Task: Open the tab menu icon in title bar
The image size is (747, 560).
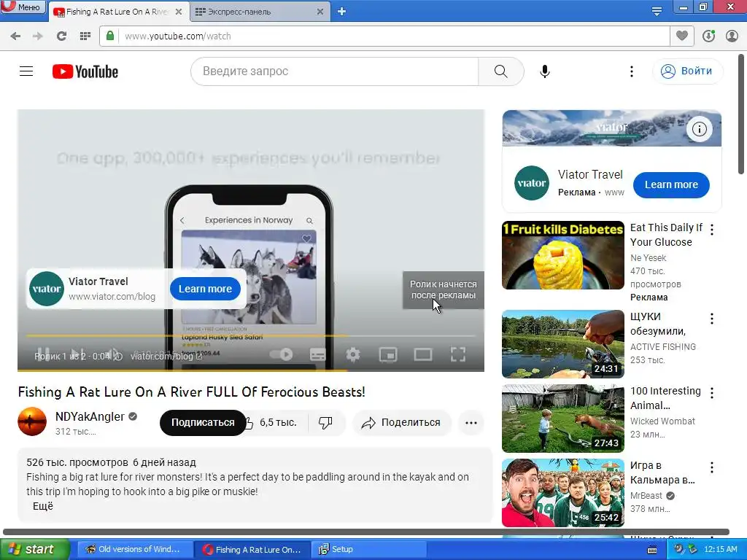Action: [657, 12]
